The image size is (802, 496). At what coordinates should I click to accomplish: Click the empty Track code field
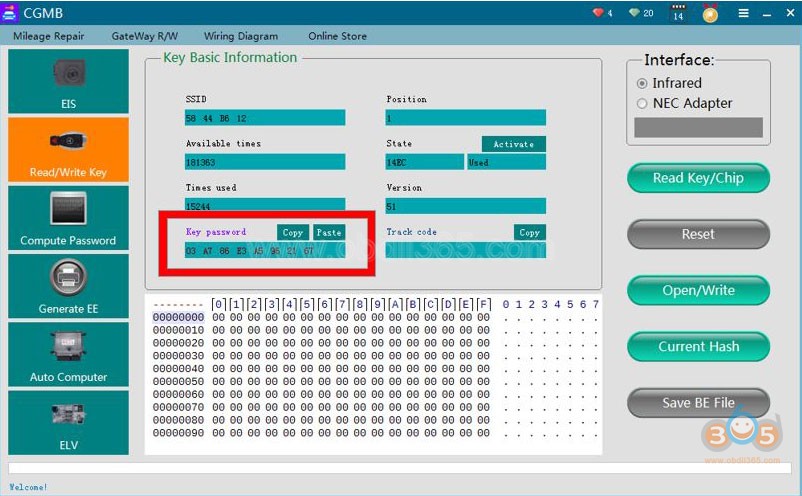click(x=465, y=250)
